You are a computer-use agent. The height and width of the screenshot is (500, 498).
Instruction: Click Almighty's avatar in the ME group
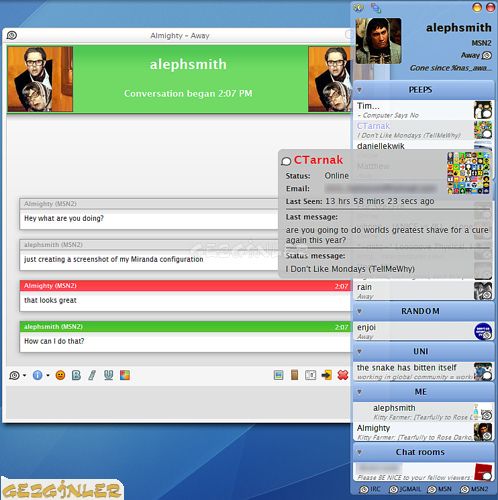pos(483,432)
